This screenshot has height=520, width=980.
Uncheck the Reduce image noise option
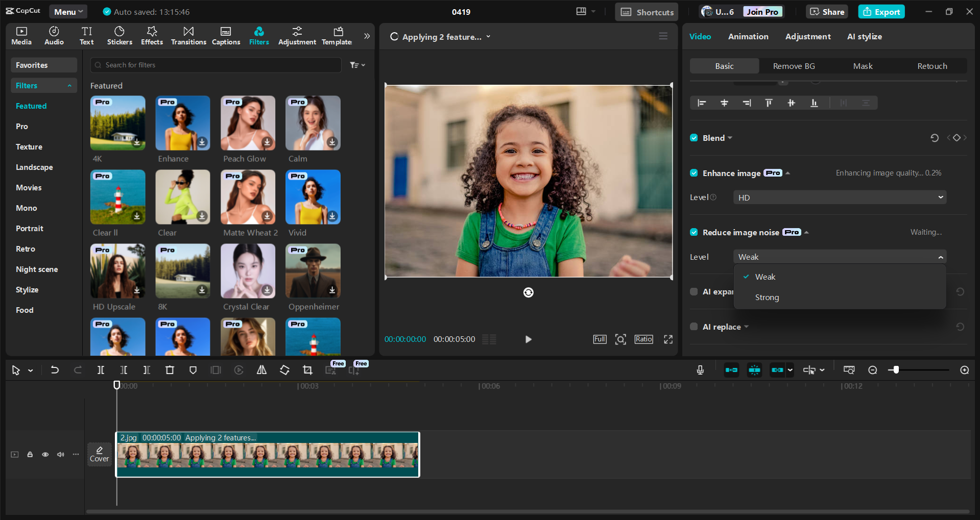(694, 232)
